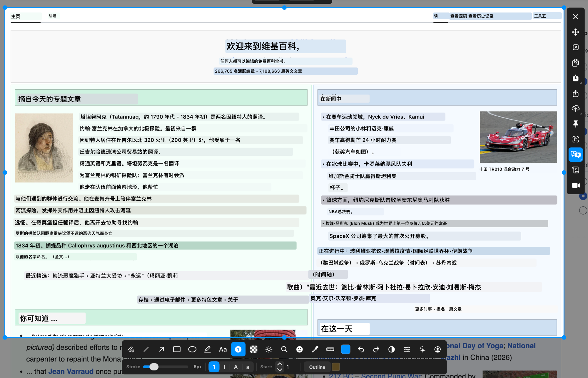Open screenshot in external app icon
The image size is (588, 378).
click(575, 47)
